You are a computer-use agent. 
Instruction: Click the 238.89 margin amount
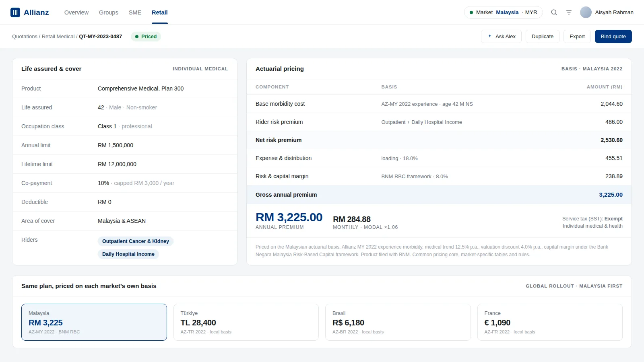pos(614,176)
